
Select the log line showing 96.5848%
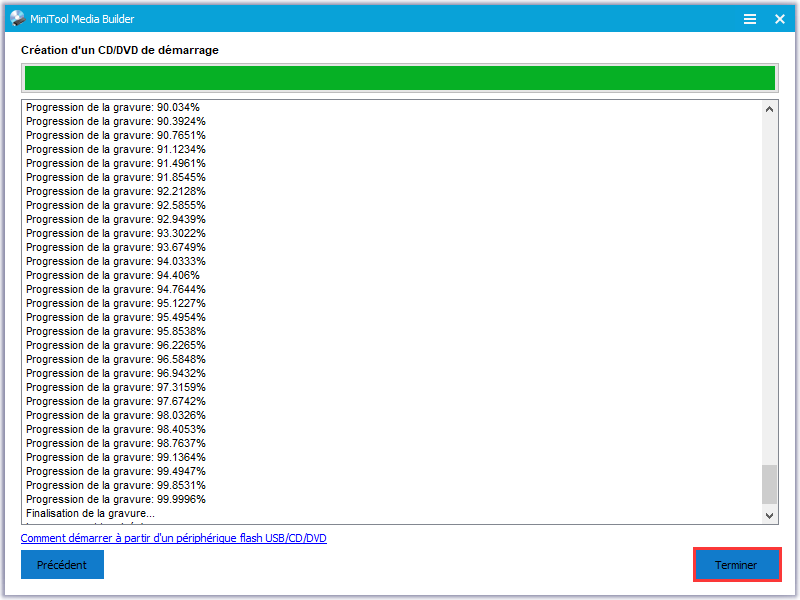click(x=116, y=359)
